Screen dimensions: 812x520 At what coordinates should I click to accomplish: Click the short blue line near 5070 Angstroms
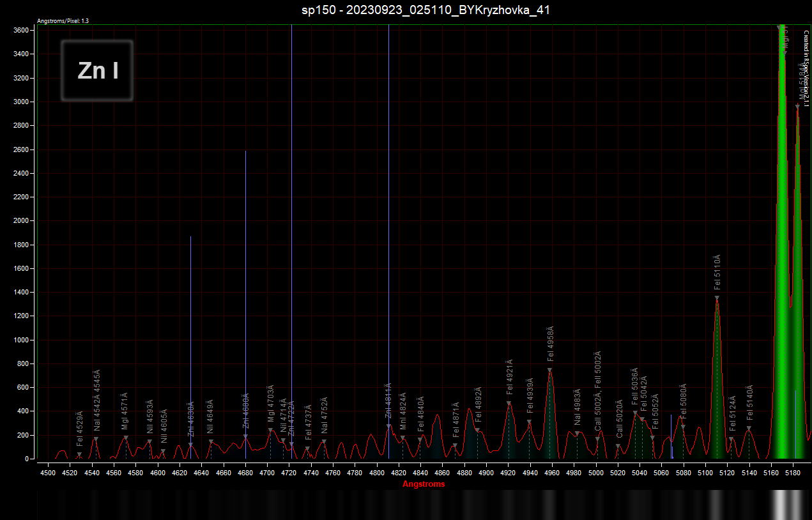coord(671,437)
